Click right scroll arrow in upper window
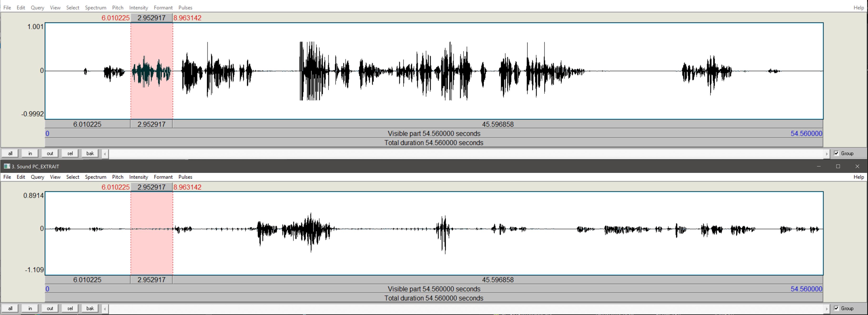The image size is (868, 315). pos(826,154)
